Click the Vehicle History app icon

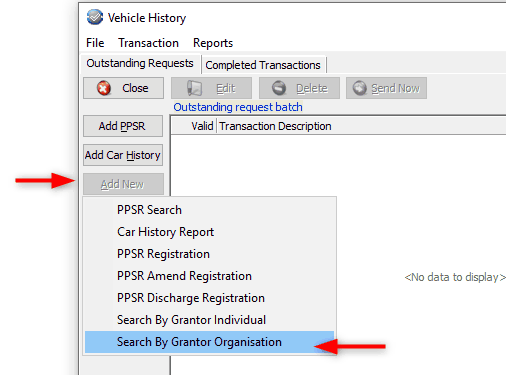(x=95, y=17)
